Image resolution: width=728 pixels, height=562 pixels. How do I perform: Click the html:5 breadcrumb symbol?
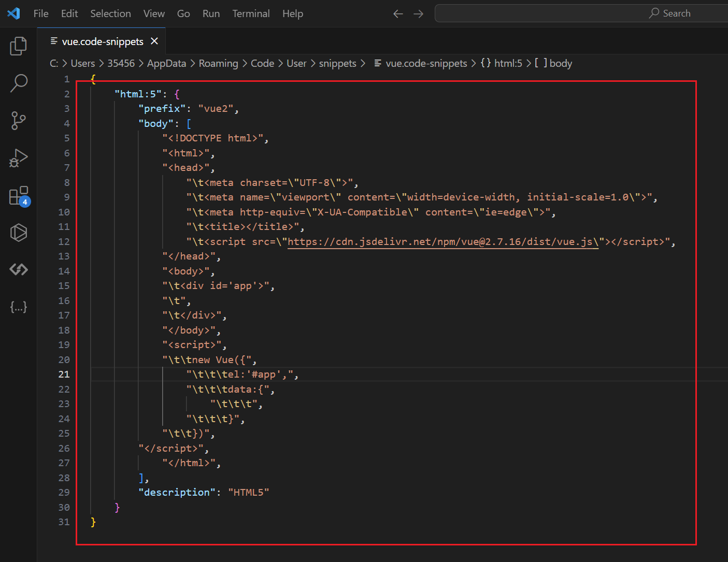(x=501, y=63)
